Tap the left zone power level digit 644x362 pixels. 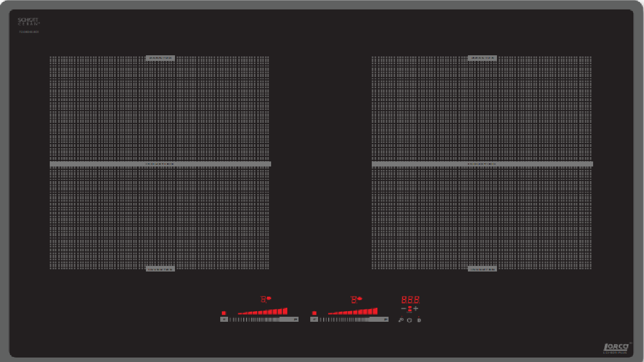coord(262,299)
